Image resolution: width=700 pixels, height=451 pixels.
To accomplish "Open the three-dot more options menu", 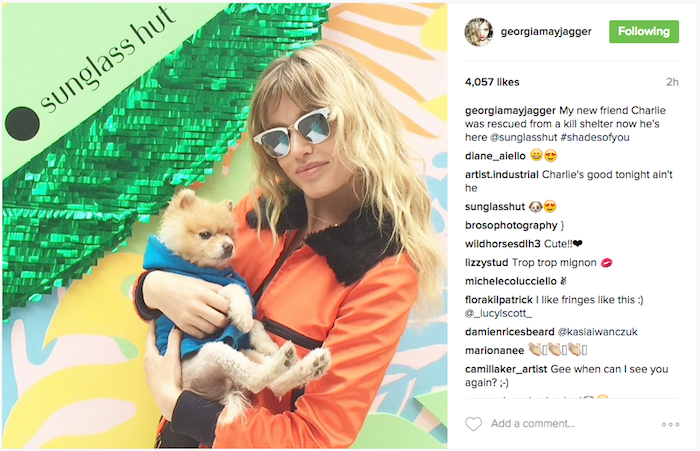I will [x=670, y=424].
